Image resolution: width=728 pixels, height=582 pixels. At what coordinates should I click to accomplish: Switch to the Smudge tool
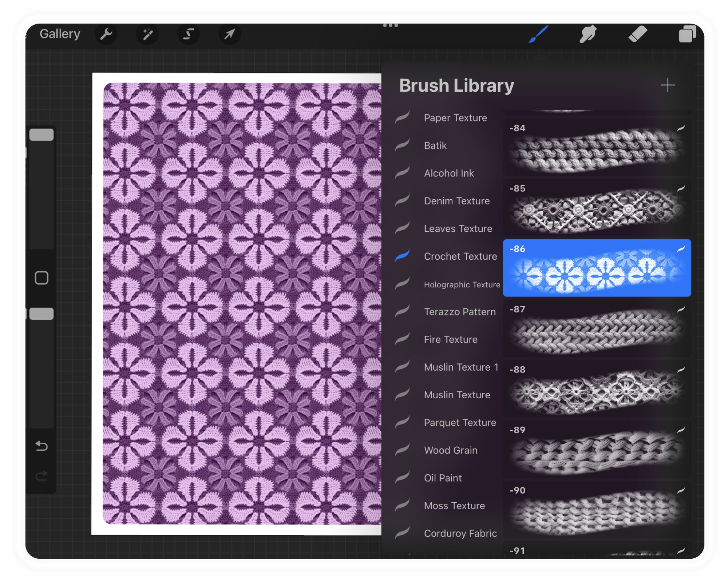click(588, 34)
